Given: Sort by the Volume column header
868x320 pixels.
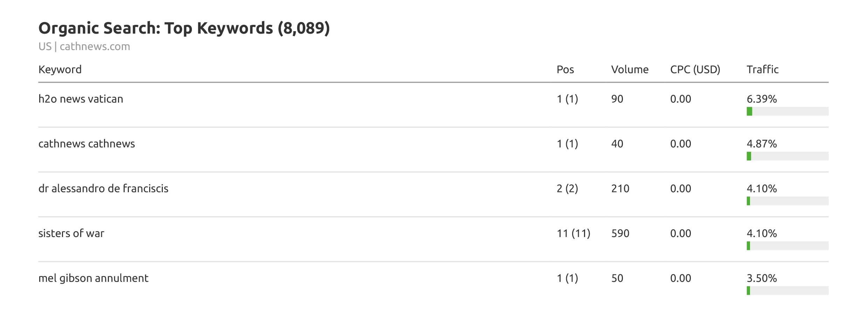Looking at the screenshot, I should pos(630,70).
